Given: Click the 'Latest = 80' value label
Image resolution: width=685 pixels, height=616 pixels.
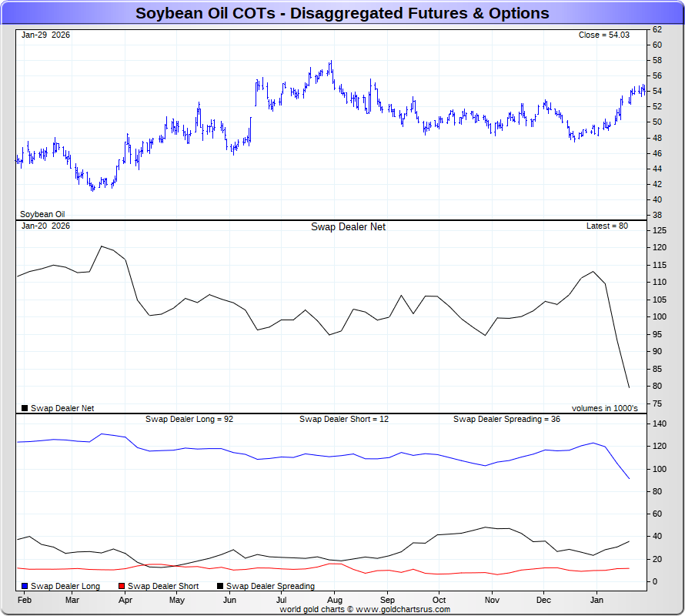Looking at the screenshot, I should (607, 226).
